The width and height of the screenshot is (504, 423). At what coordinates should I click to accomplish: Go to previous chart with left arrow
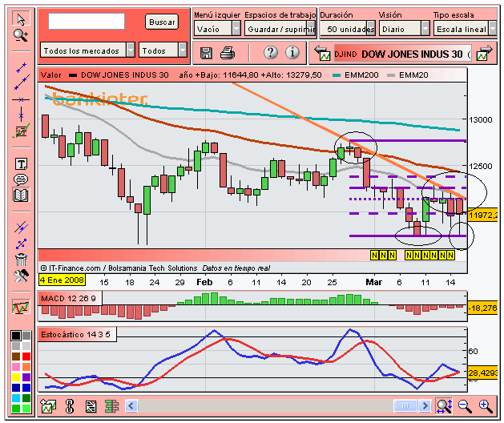click(x=322, y=53)
